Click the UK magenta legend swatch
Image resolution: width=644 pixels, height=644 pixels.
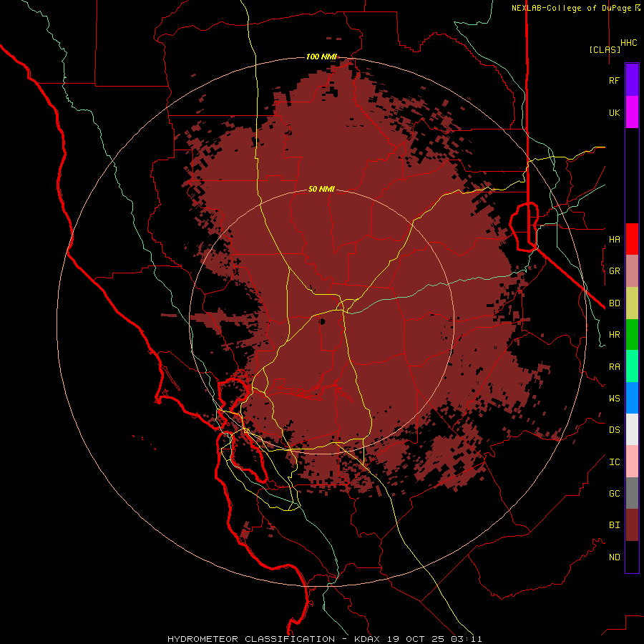click(x=632, y=112)
